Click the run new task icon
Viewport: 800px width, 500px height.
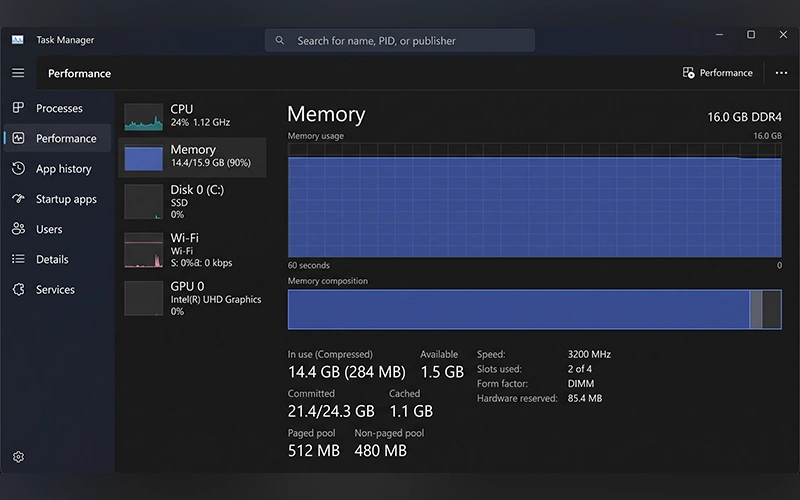point(688,73)
